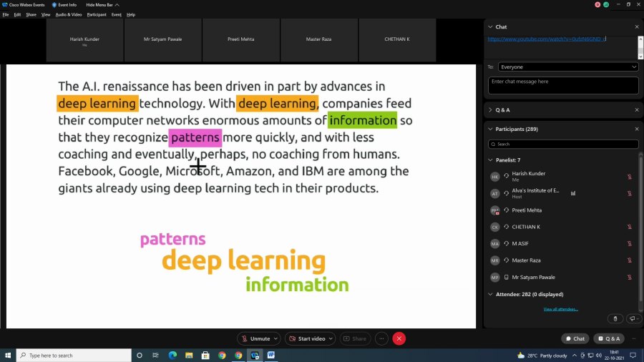Click the participants Search field
The height and width of the screenshot is (362, 644).
563,144
